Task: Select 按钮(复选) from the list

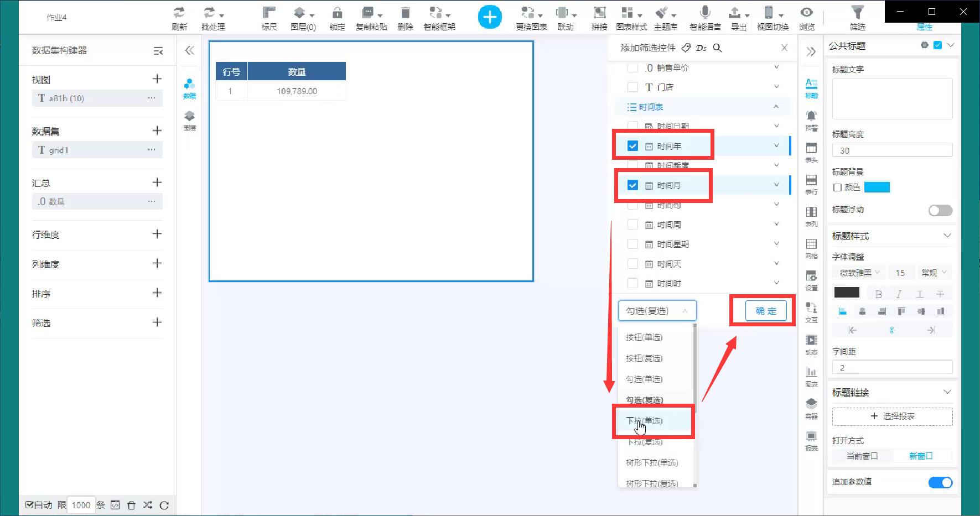Action: point(655,358)
